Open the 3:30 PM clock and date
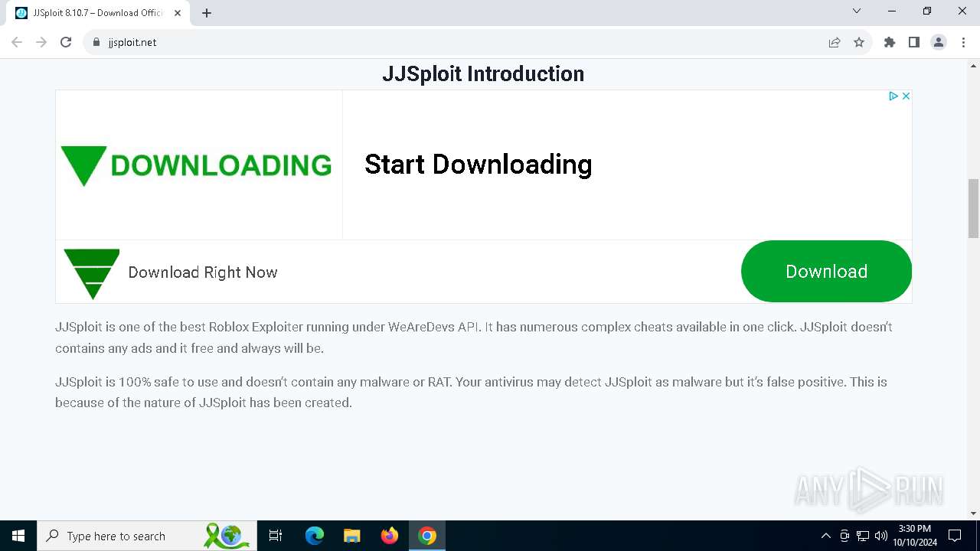The image size is (980, 551). tap(915, 536)
